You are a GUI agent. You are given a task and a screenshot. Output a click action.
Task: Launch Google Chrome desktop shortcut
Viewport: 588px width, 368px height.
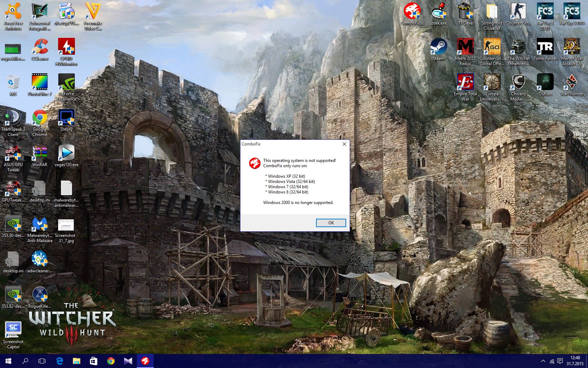point(40,123)
